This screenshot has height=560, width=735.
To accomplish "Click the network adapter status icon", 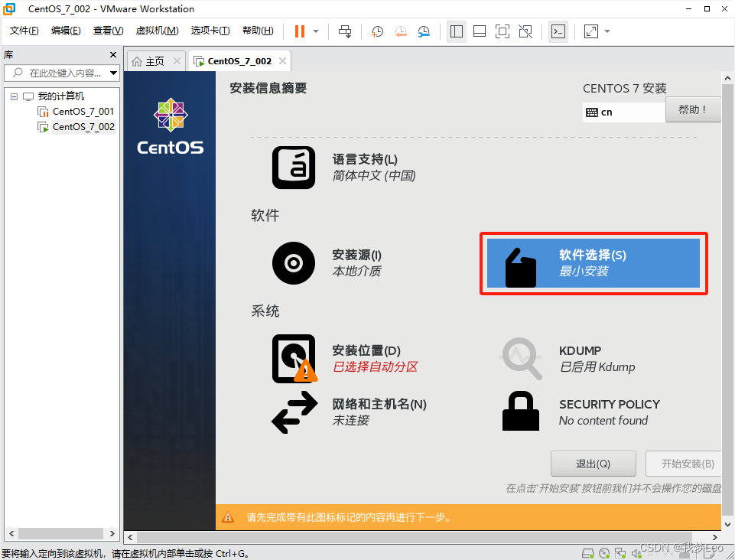I will pyautogui.click(x=620, y=553).
